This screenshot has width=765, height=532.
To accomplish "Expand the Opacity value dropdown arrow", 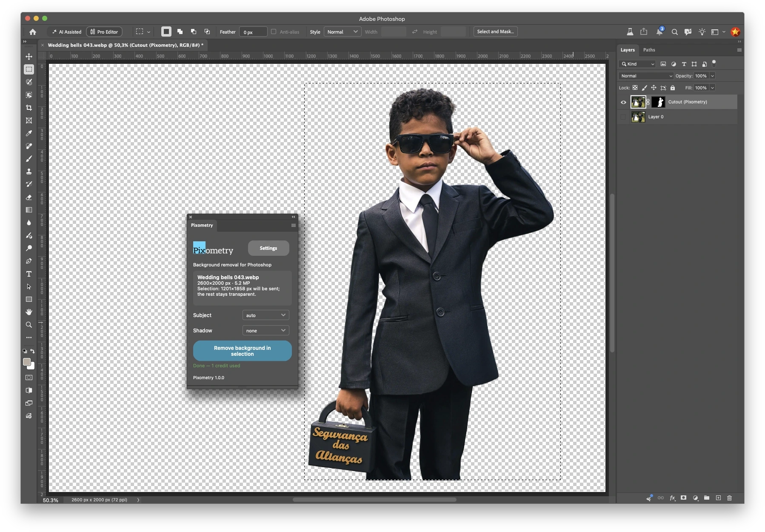I will [x=712, y=76].
